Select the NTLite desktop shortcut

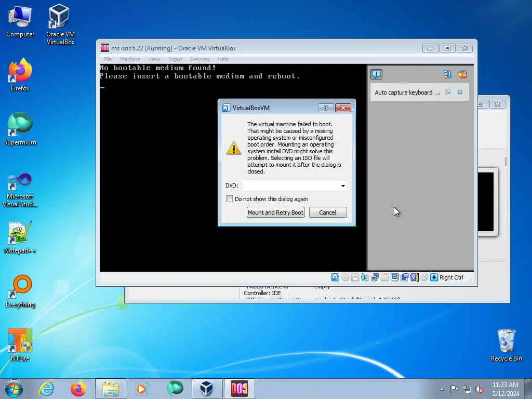pos(20,345)
